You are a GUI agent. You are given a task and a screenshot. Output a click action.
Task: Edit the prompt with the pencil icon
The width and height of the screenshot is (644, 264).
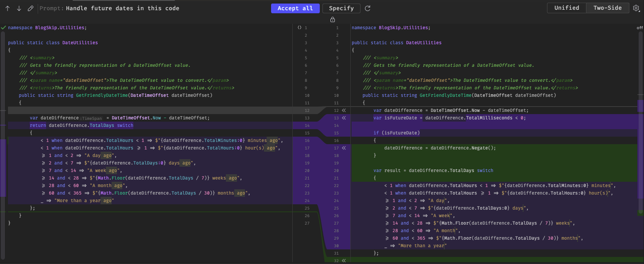tap(30, 8)
